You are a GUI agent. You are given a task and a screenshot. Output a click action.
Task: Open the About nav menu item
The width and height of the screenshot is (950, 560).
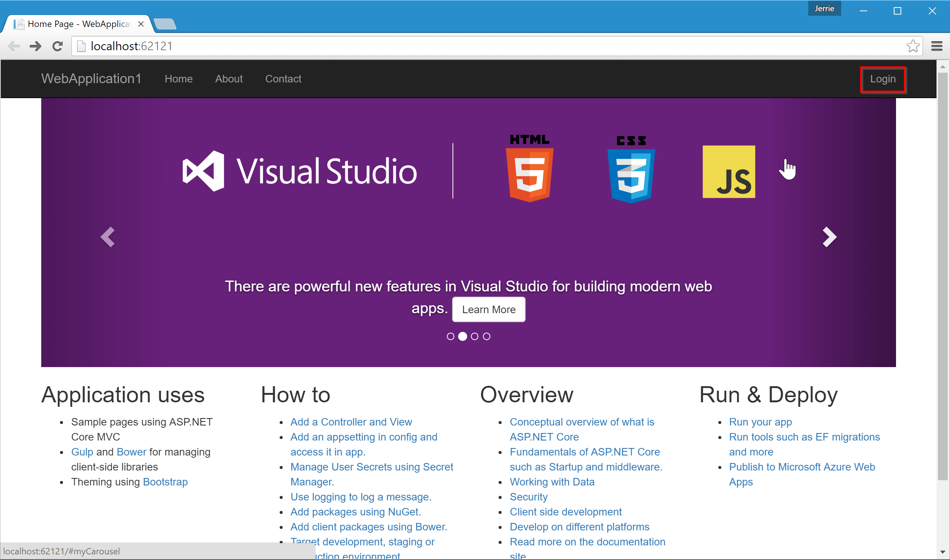[229, 79]
